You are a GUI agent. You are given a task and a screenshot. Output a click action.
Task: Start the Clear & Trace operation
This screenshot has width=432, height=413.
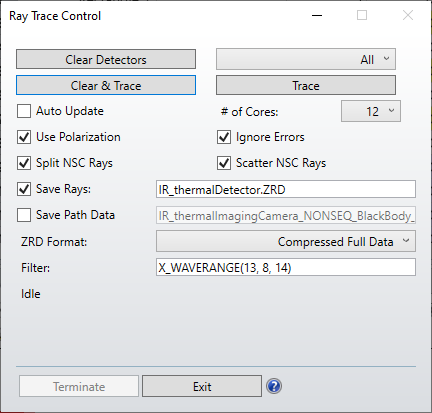[106, 85]
